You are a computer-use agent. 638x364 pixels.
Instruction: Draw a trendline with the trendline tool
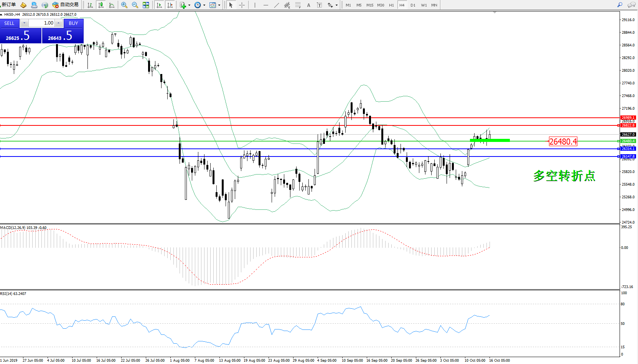point(277,5)
